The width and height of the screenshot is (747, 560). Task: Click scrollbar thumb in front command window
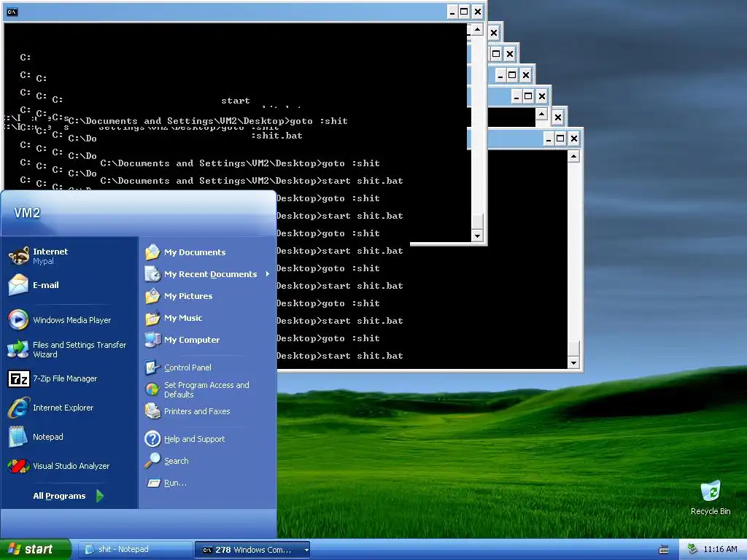pyautogui.click(x=477, y=222)
